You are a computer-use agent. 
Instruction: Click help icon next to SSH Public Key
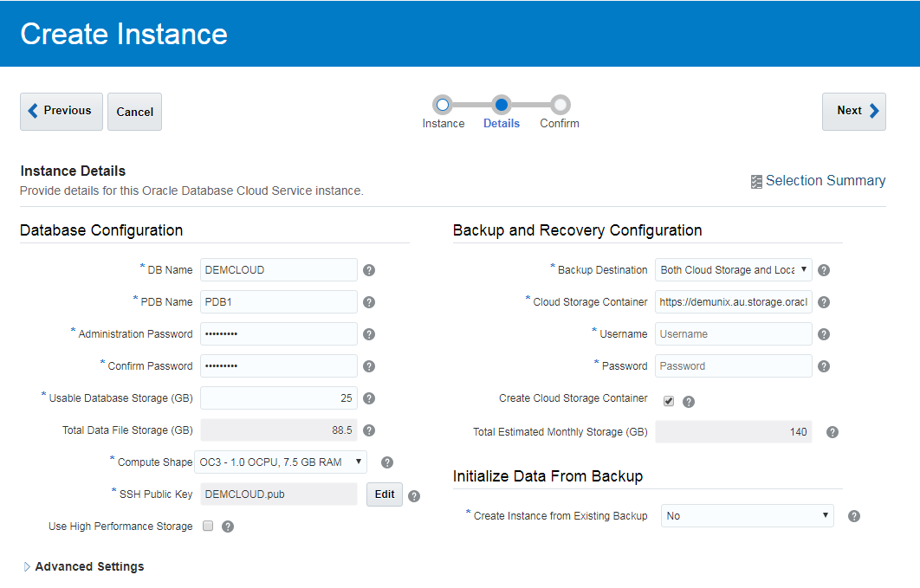point(414,496)
